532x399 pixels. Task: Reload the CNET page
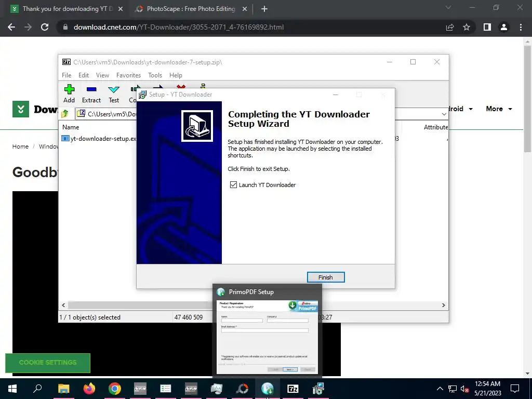(x=45, y=27)
